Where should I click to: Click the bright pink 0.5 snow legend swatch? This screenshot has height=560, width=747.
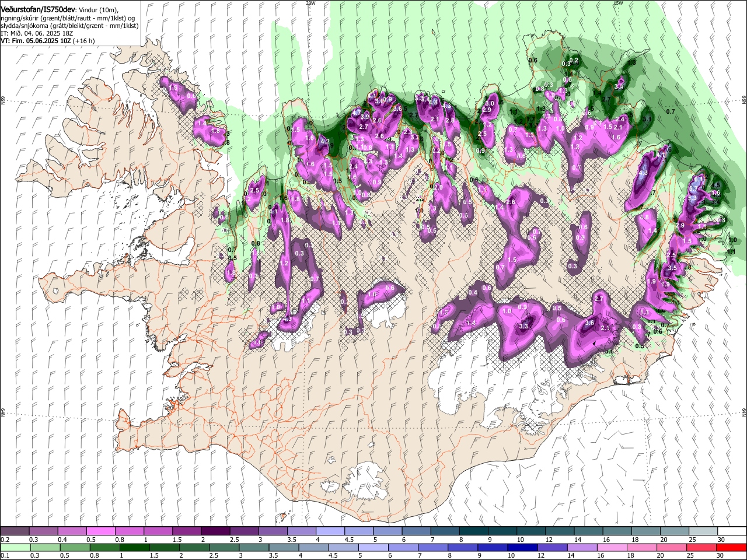tap(101, 531)
